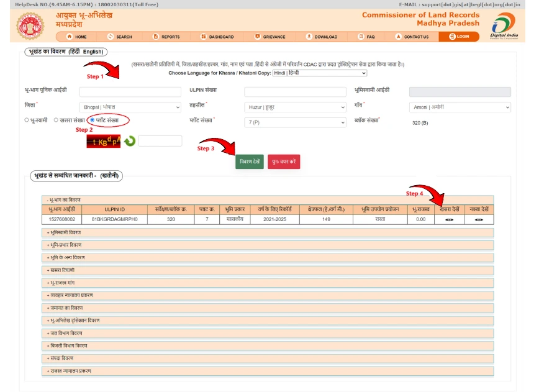Expand the खसरा टिप्पणी section
The image size is (539, 392).
tap(268, 270)
